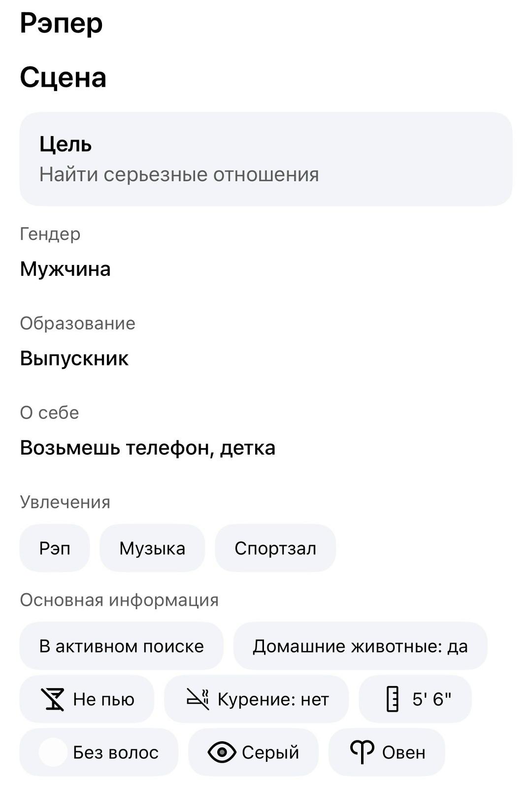Tap the eye color icon

[222, 752]
